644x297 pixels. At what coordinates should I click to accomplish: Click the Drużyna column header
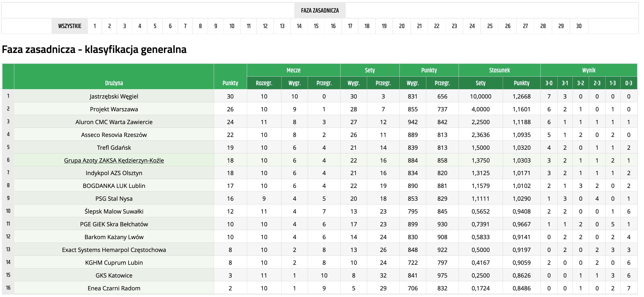[114, 83]
